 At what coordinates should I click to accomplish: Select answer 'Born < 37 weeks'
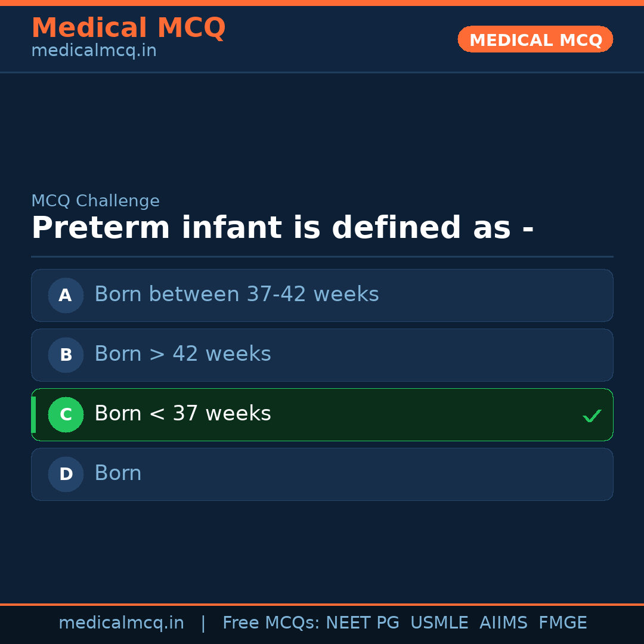point(182,414)
